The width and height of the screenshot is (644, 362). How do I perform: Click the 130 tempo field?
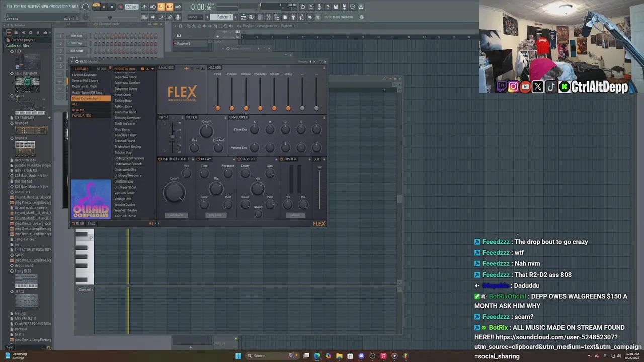(x=131, y=7)
